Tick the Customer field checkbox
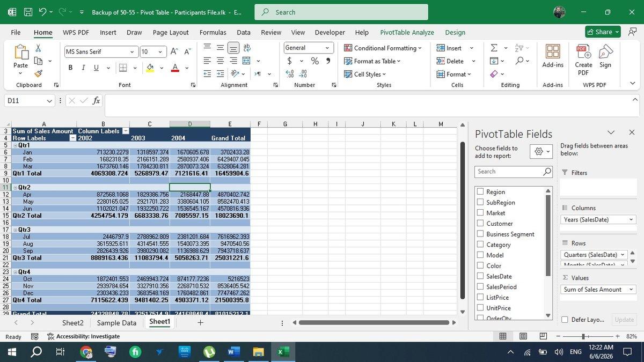This screenshot has width=644, height=362. pyautogui.click(x=480, y=223)
